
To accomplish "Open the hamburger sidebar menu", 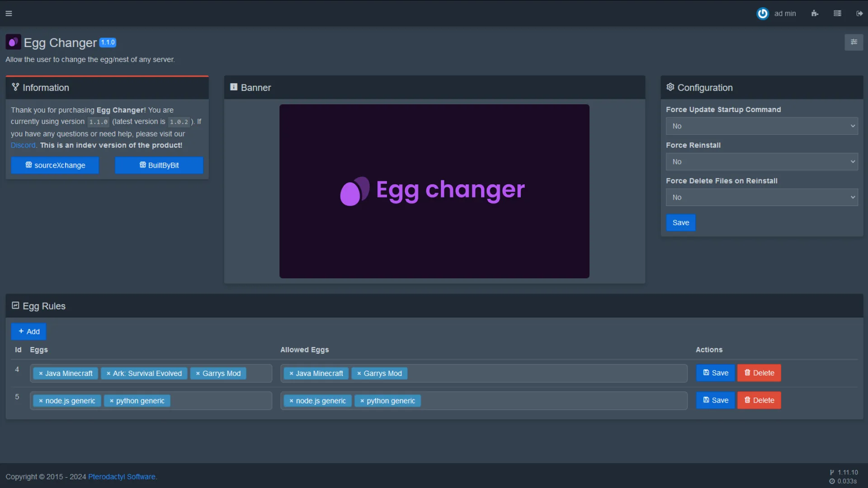I will tap(9, 14).
